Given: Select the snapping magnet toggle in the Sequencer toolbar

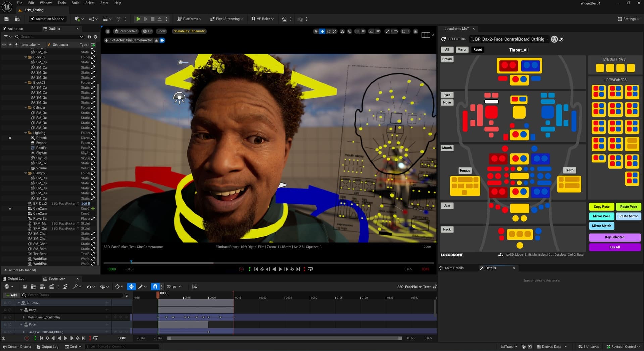Looking at the screenshot, I should tap(155, 286).
